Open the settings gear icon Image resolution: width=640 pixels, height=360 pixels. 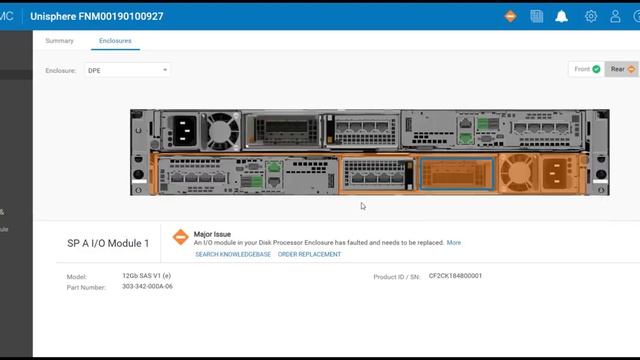click(x=591, y=16)
